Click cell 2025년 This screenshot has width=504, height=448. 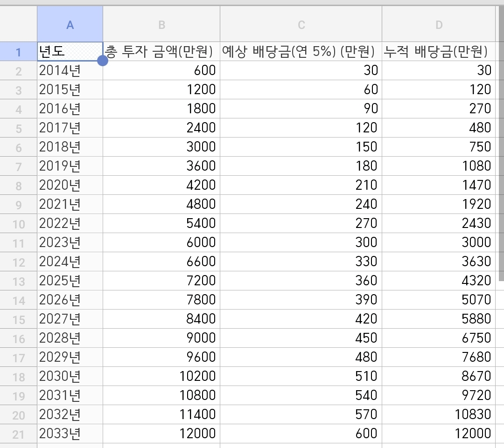tap(70, 281)
